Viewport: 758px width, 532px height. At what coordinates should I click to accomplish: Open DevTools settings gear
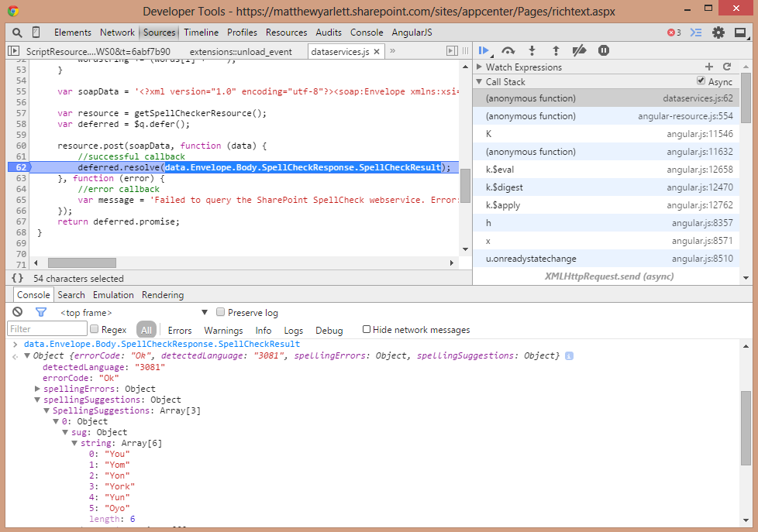[x=718, y=33]
